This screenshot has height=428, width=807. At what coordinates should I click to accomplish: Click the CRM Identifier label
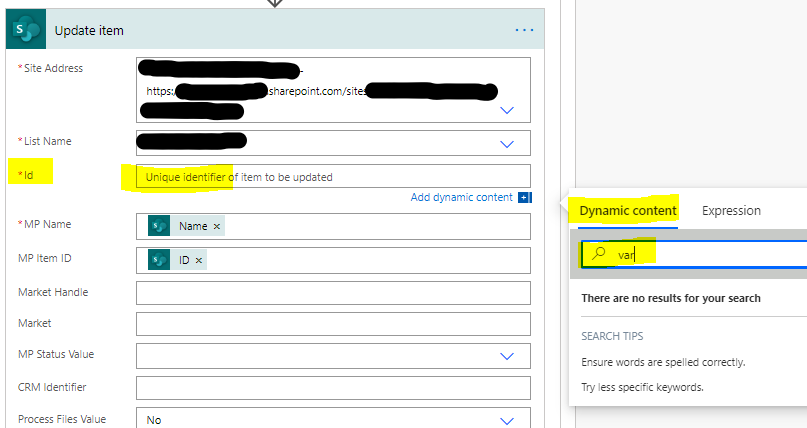pyautogui.click(x=52, y=387)
